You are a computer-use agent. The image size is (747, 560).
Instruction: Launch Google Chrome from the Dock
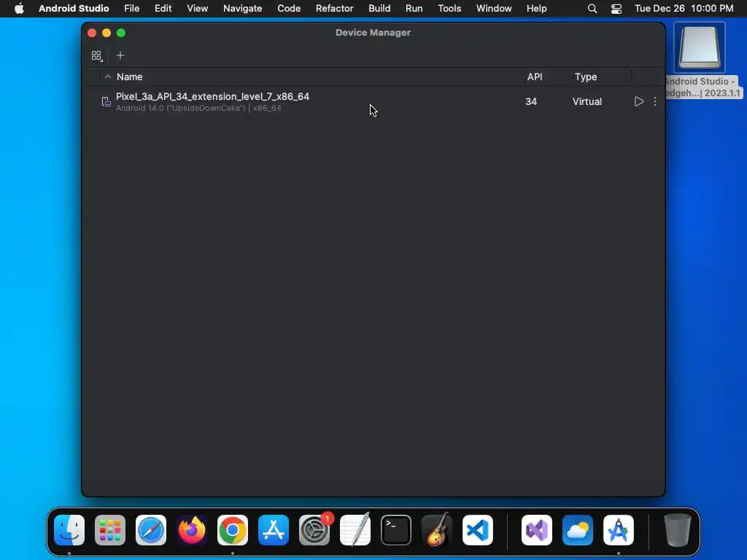point(233,530)
